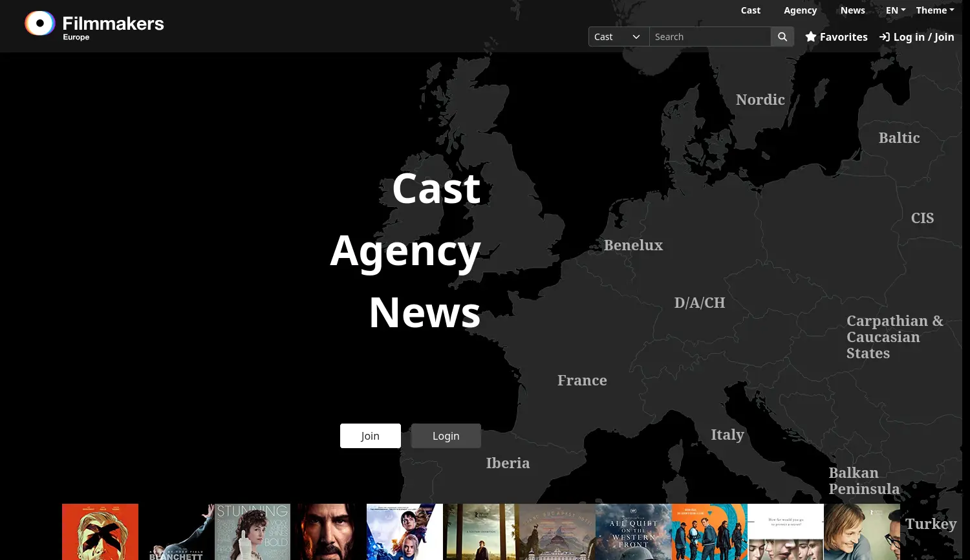Viewport: 970px width, 560px height.
Task: Click the Filmmakers Europe logo
Action: (94, 24)
